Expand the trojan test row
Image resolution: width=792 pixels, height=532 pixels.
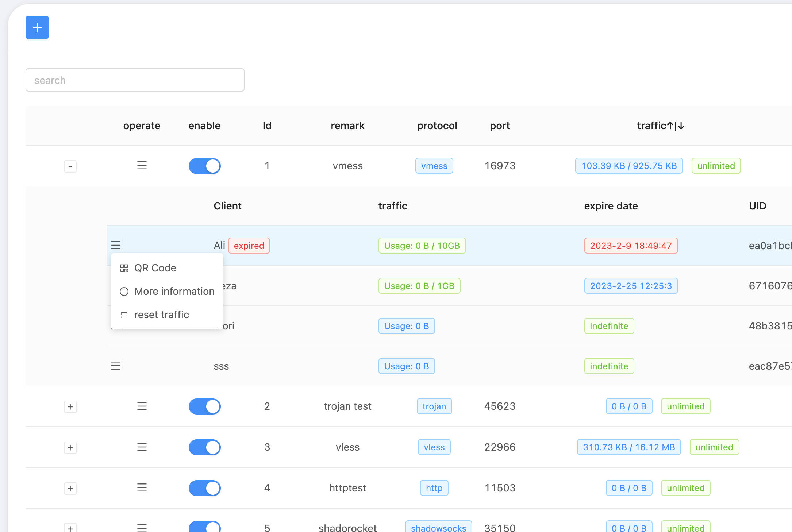(x=70, y=407)
